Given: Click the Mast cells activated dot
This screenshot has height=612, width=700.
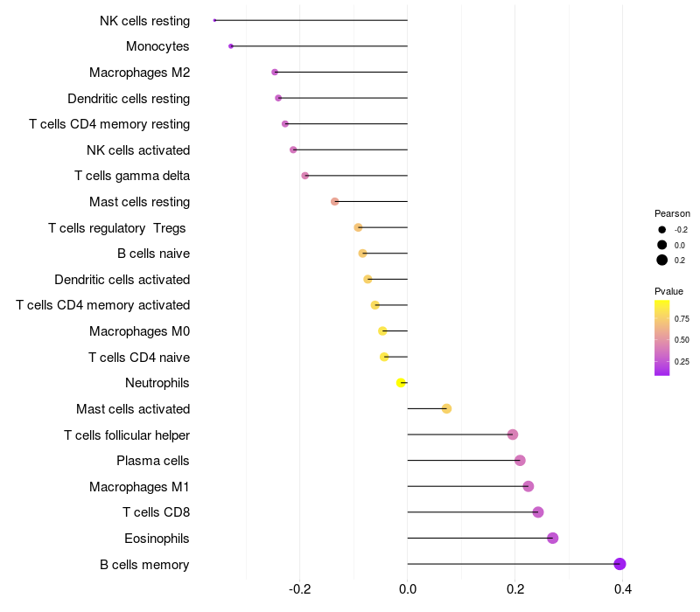Looking at the screenshot, I should [x=446, y=408].
